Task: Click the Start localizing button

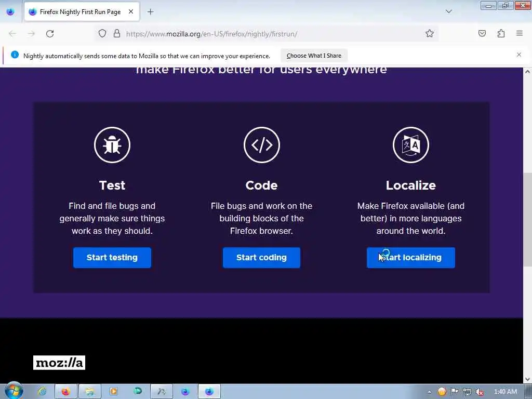Action: [x=410, y=258]
